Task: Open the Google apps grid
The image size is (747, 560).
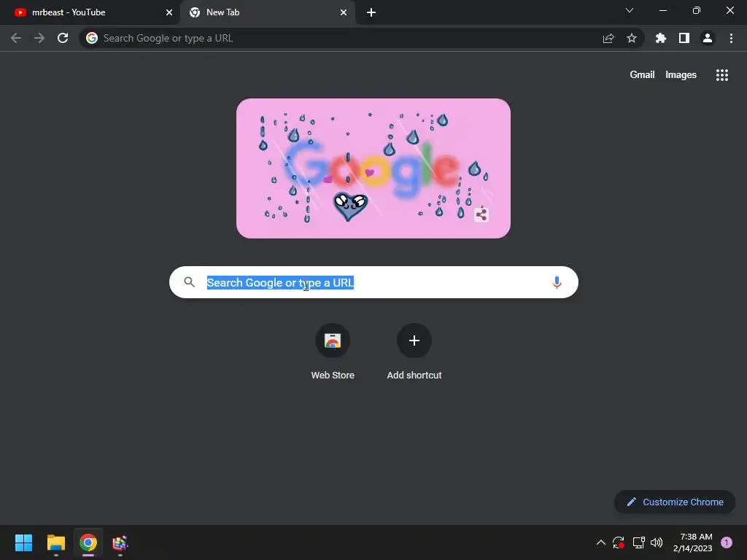Action: [721, 75]
